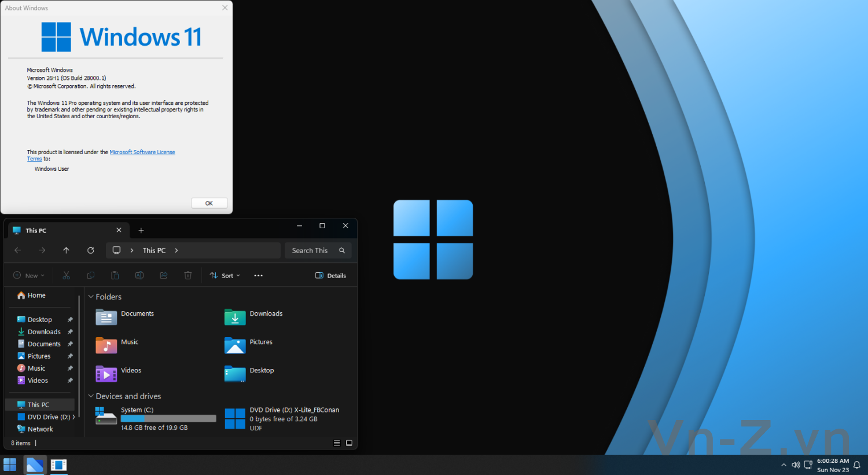Click the Search This PC field
Viewport: 868px width, 475px height.
[312, 250]
